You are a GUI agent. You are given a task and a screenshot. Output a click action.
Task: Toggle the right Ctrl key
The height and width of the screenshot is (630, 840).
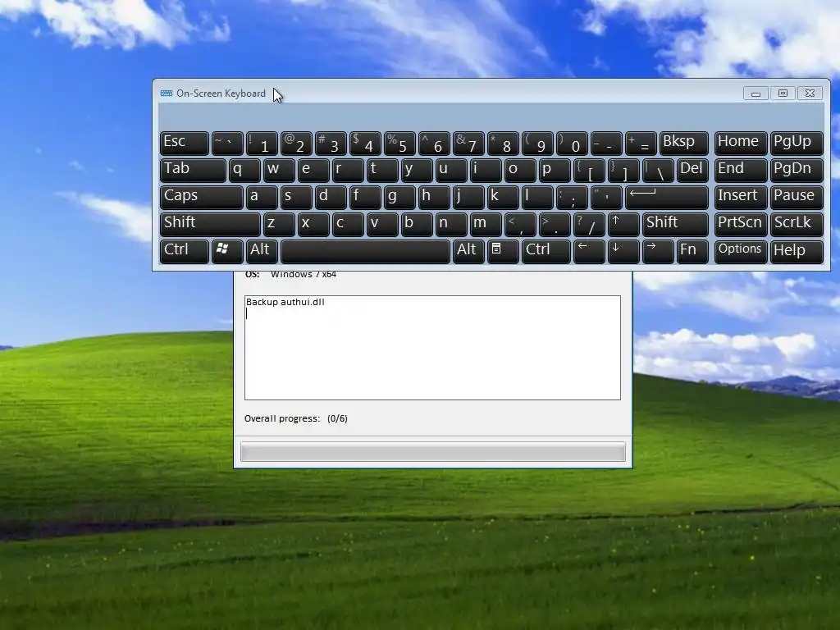click(x=546, y=251)
